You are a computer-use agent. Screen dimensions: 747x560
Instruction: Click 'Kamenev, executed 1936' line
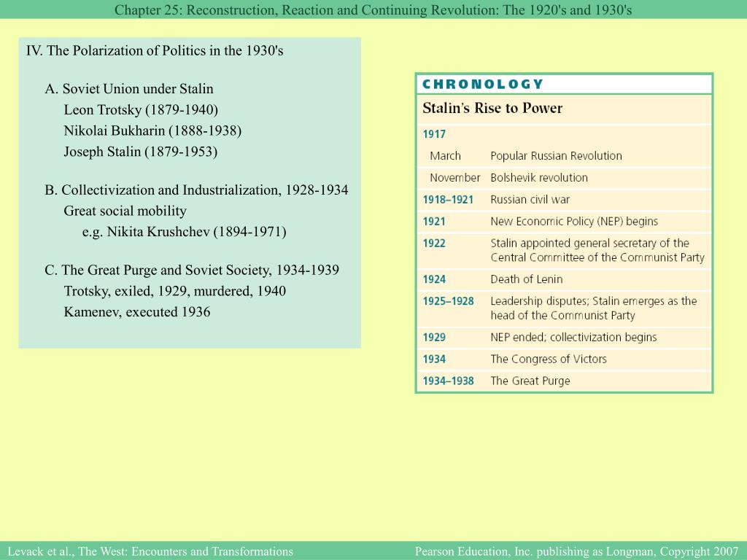coord(136,312)
